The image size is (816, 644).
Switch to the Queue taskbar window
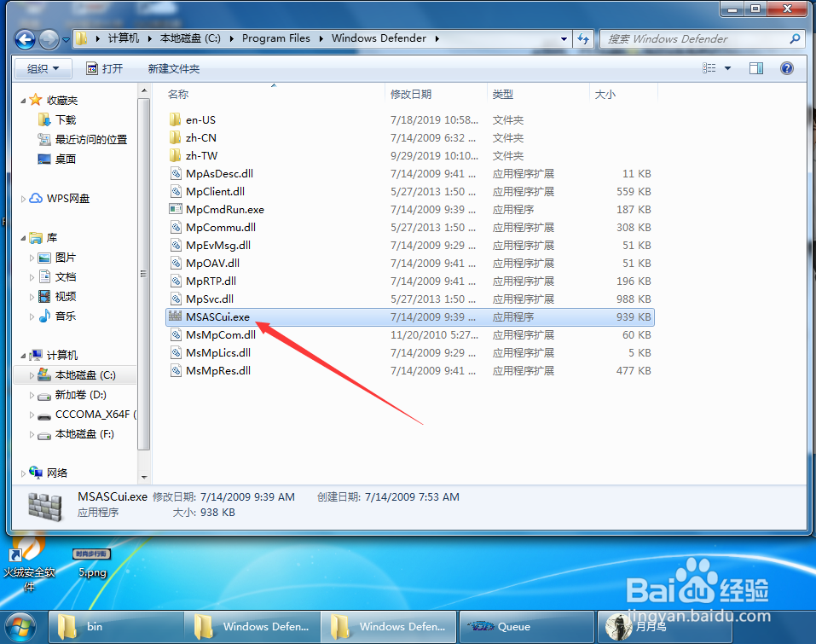pyautogui.click(x=526, y=627)
